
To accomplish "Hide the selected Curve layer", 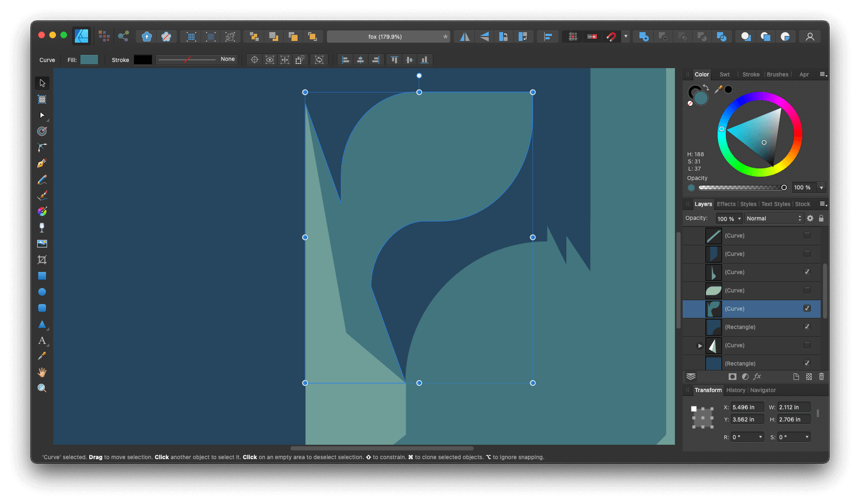I will click(x=807, y=308).
